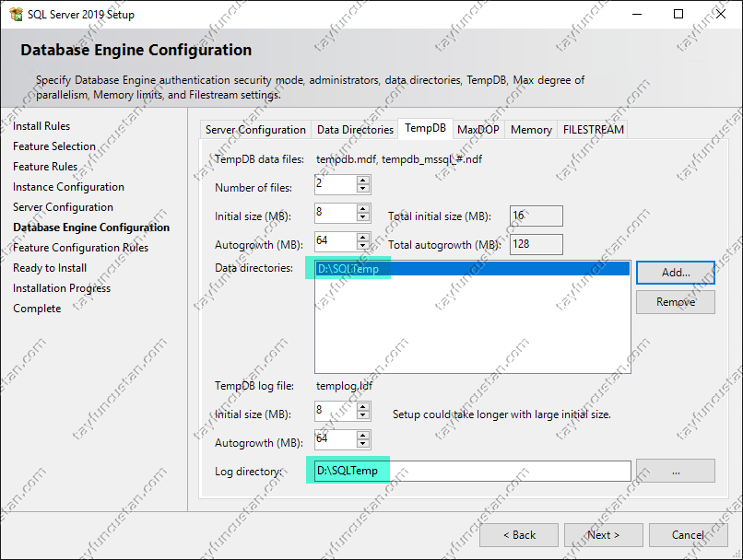The height and width of the screenshot is (560, 743).
Task: Click Add... to add data directory
Action: click(675, 273)
